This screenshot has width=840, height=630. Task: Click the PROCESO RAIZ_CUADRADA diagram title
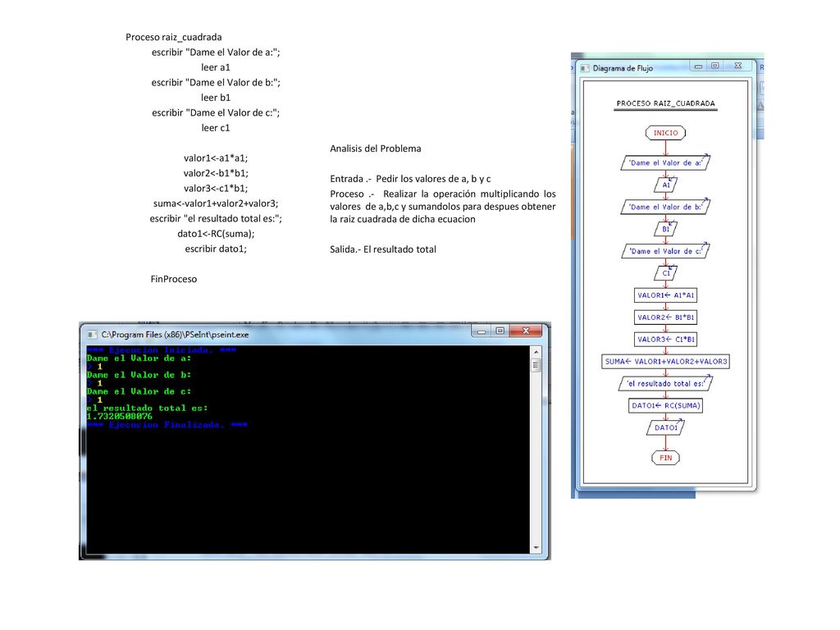(x=665, y=103)
